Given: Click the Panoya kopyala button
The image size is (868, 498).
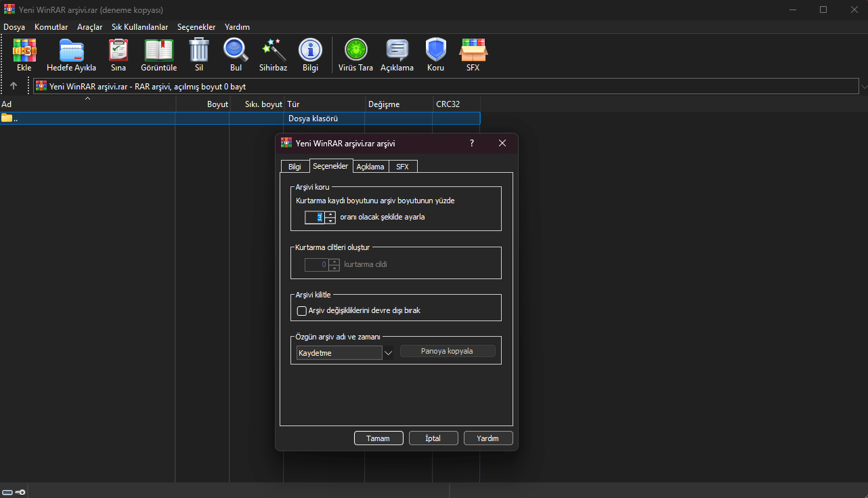Looking at the screenshot, I should [448, 351].
